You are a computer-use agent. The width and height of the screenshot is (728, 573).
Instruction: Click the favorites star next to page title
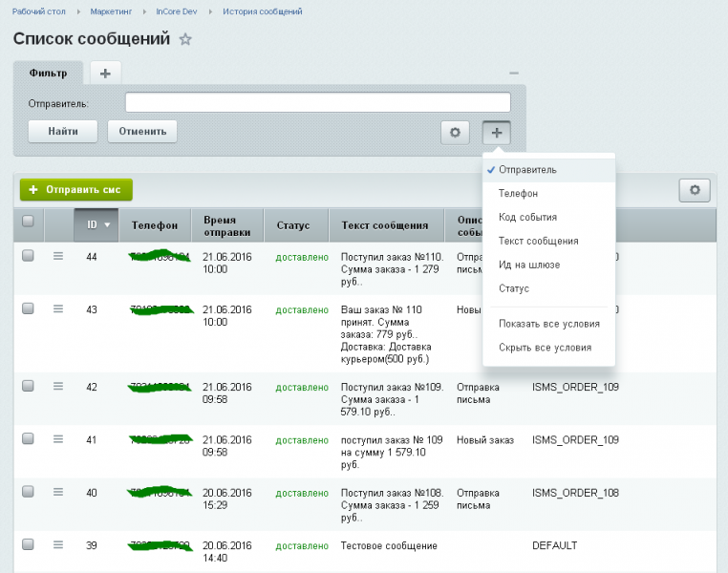tap(185, 40)
